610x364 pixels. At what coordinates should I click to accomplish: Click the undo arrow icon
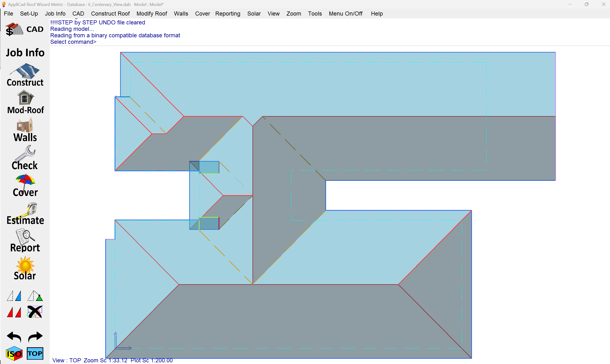14,337
